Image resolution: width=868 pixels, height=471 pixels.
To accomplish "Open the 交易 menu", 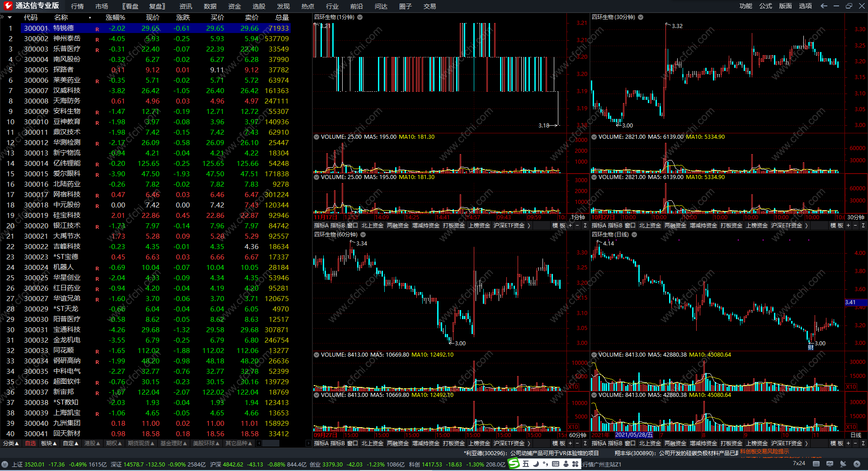I will pos(430,6).
